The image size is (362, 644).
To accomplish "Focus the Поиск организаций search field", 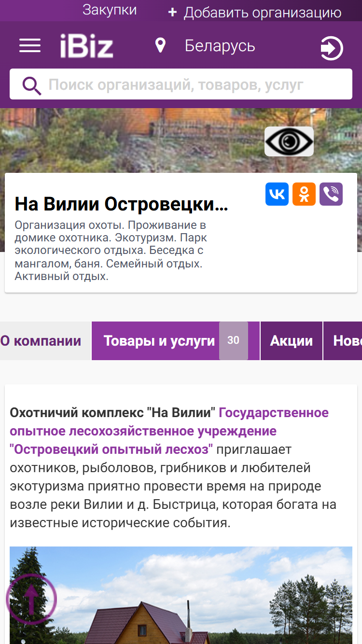I will click(181, 84).
